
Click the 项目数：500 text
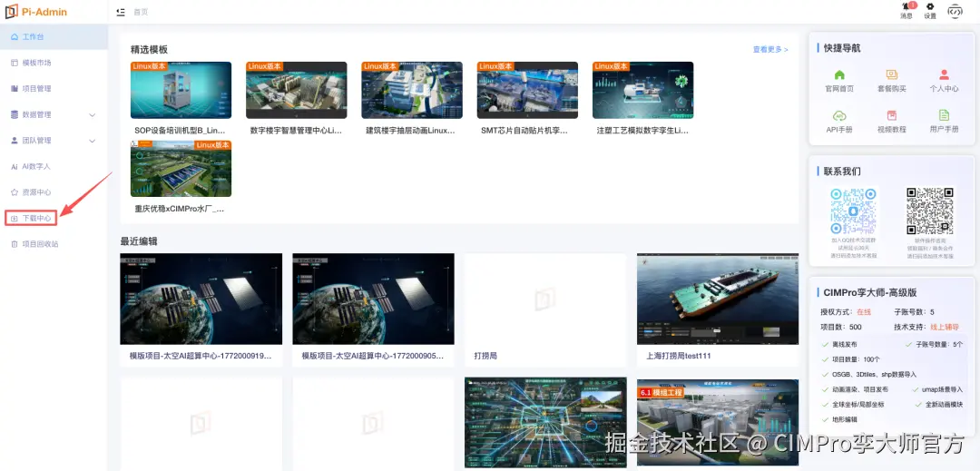(x=840, y=327)
